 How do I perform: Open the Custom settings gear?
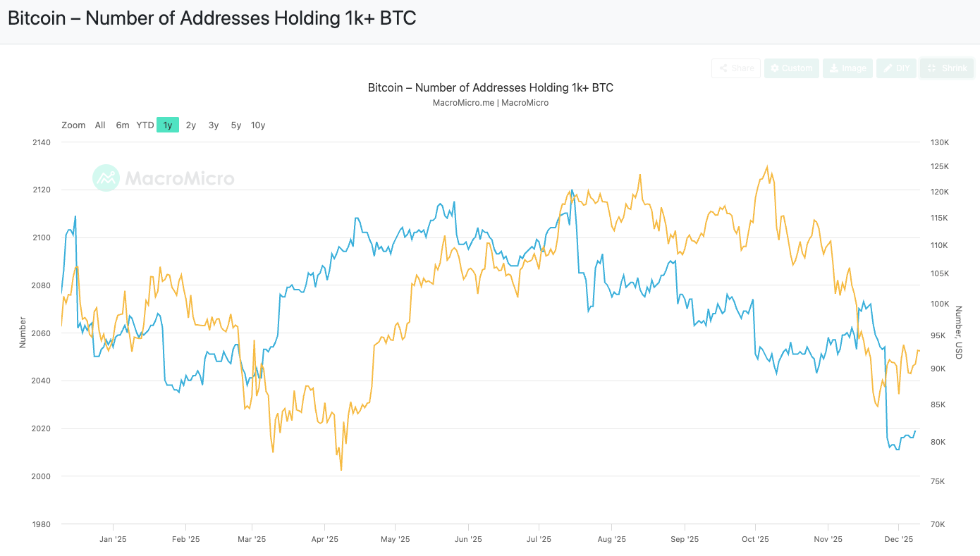(x=791, y=68)
